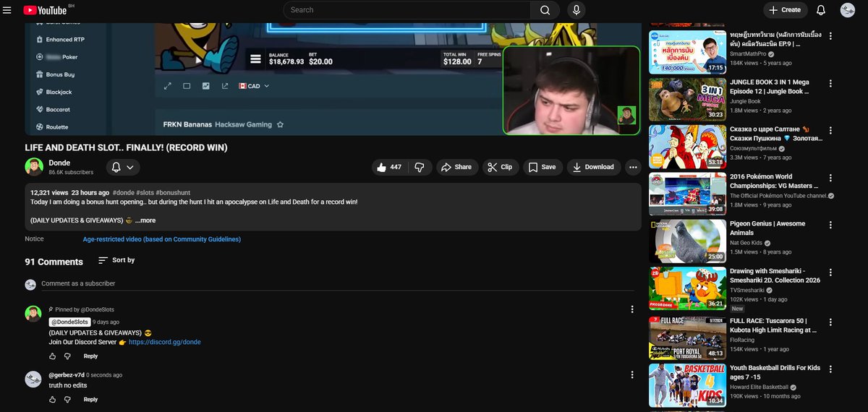Image resolution: width=868 pixels, height=412 pixels.
Task: Open the Donde channel name link
Action: (59, 163)
